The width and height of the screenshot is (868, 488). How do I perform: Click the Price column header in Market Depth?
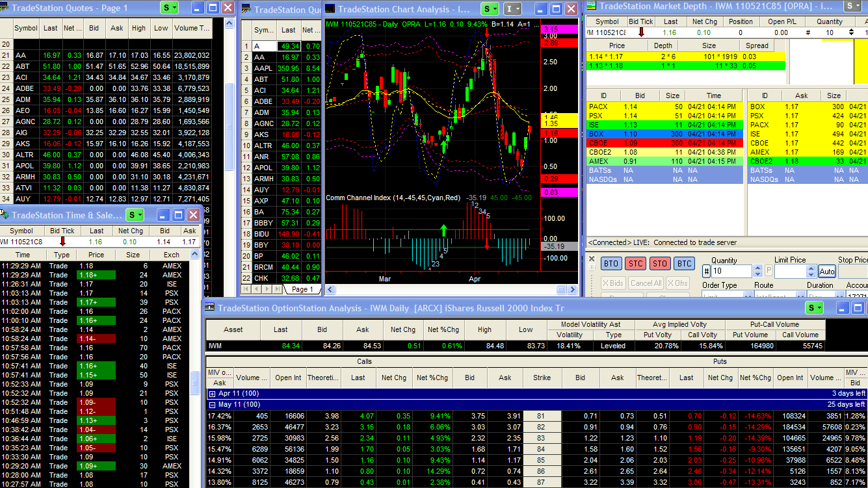(x=617, y=45)
